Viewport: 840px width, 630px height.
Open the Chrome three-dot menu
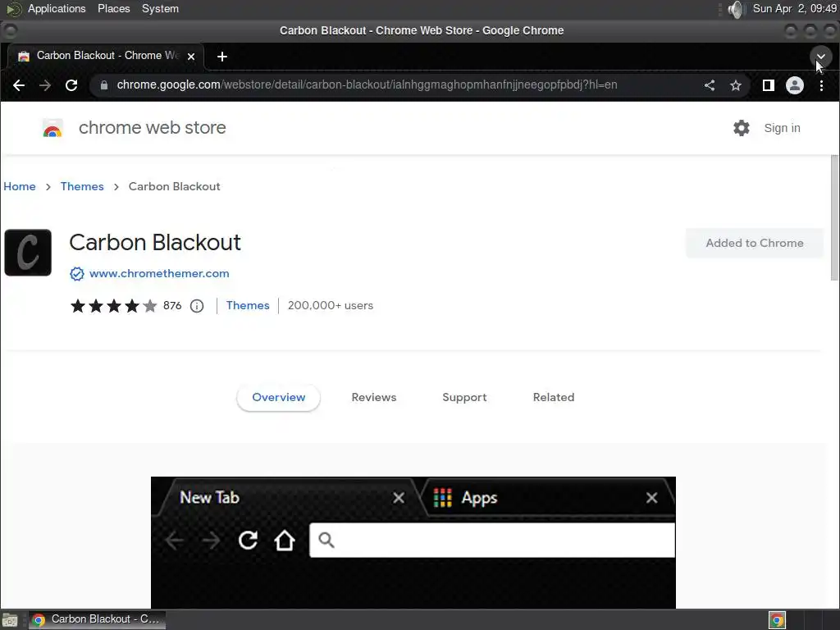(x=821, y=85)
